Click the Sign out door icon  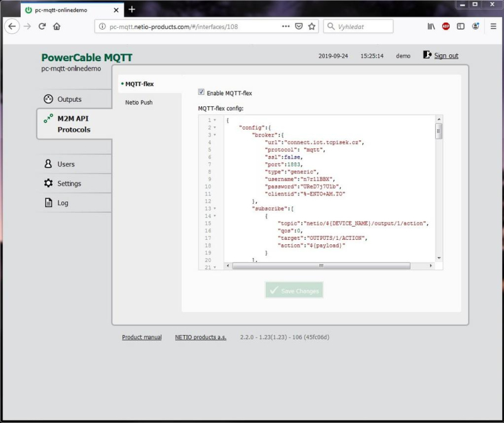pos(427,55)
